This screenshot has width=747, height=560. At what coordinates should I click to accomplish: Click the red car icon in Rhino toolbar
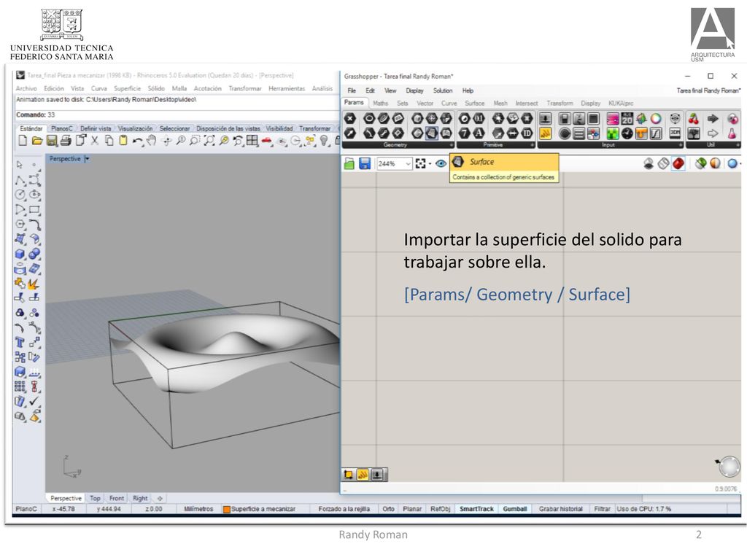click(267, 141)
